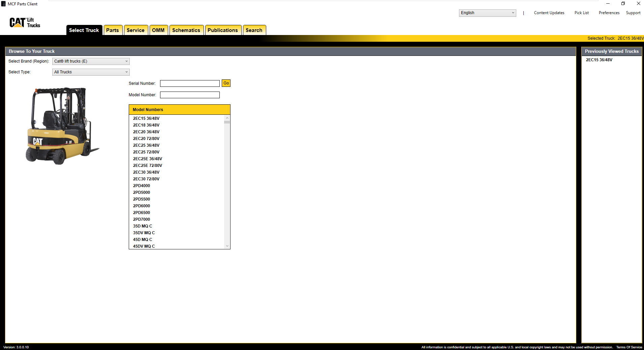Click the MCF Parts Client title bar icon
644x350 pixels.
coord(3,4)
